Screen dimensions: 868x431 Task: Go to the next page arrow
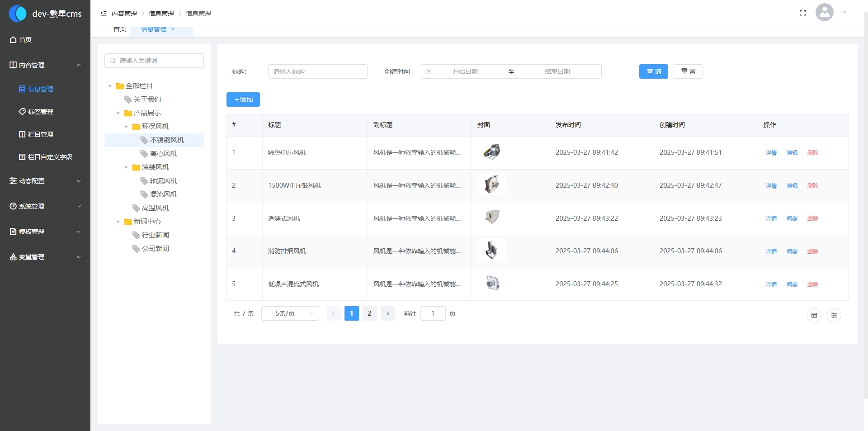coord(387,313)
